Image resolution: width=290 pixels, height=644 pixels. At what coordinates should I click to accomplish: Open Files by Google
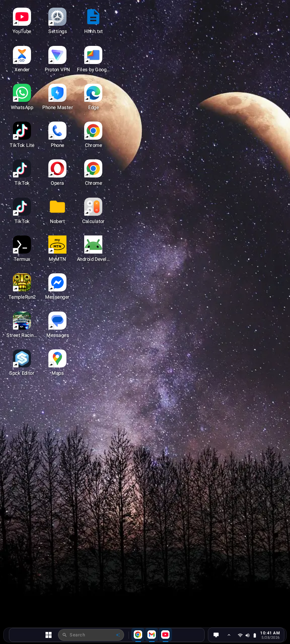[x=93, y=55]
